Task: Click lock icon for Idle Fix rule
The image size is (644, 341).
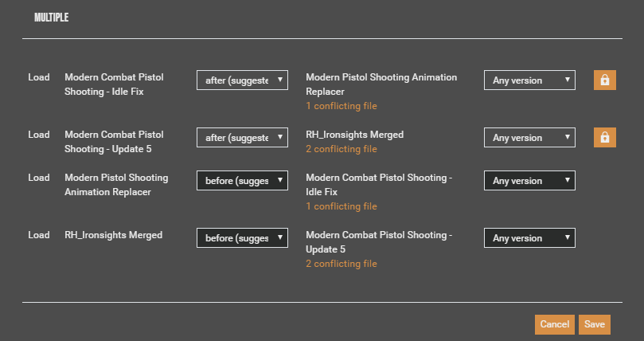Action: tap(604, 80)
